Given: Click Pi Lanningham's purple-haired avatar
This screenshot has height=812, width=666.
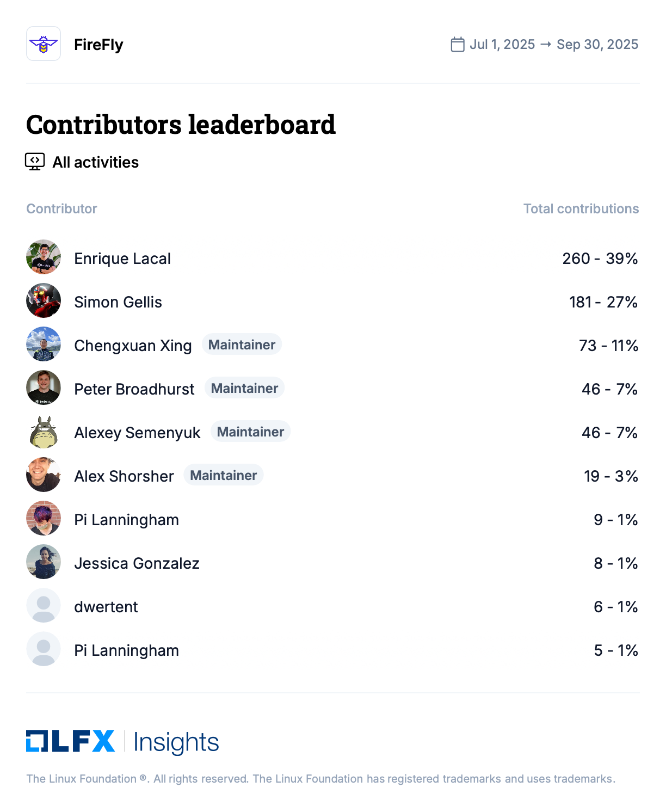Looking at the screenshot, I should 44,518.
